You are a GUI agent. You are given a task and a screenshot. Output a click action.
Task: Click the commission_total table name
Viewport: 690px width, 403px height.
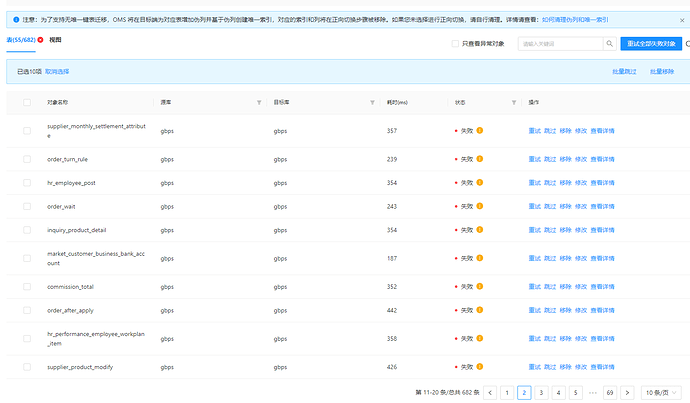[x=70, y=287]
